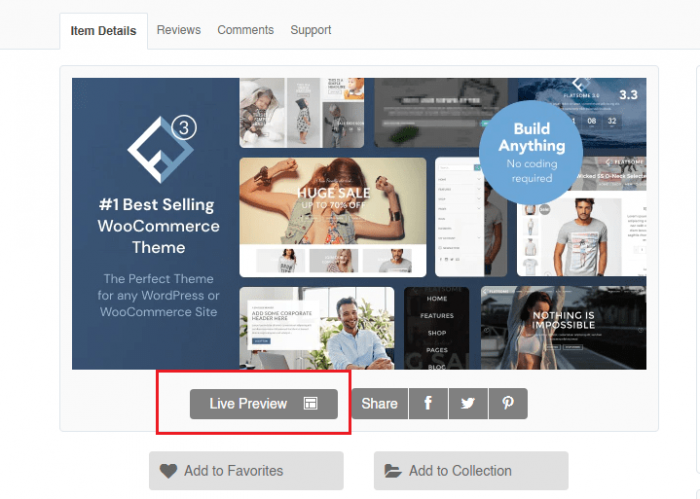Share on Pinterest icon
This screenshot has height=499, width=700.
pos(508,403)
